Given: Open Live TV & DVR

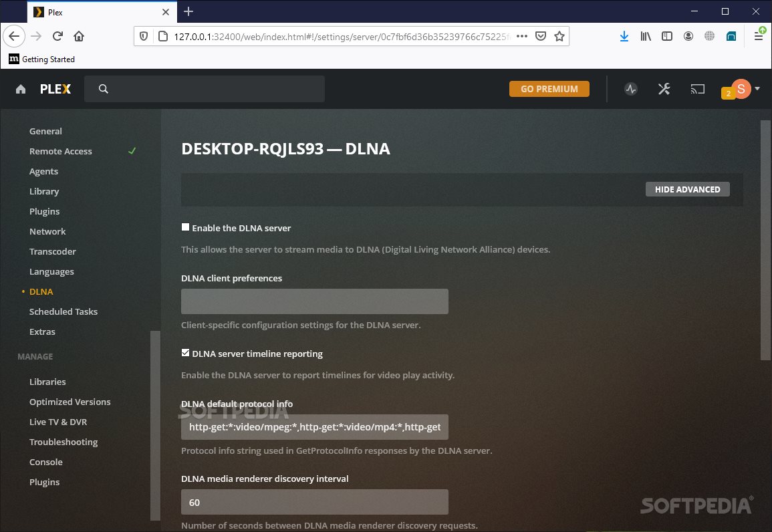Looking at the screenshot, I should (x=58, y=422).
